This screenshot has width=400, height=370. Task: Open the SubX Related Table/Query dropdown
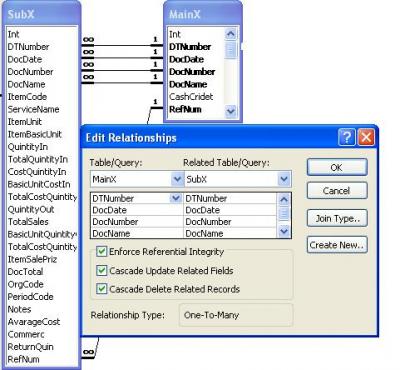point(284,179)
